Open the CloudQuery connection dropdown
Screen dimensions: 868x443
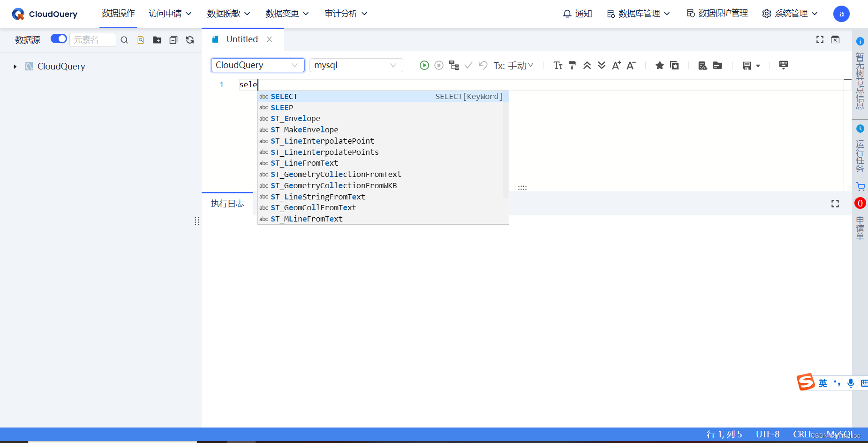pyautogui.click(x=258, y=65)
